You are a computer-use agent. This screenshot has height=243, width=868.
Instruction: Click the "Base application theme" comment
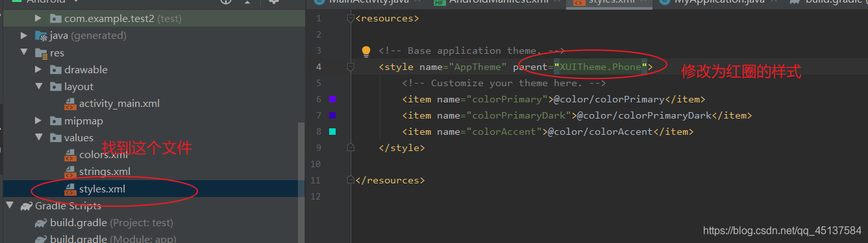coord(471,51)
